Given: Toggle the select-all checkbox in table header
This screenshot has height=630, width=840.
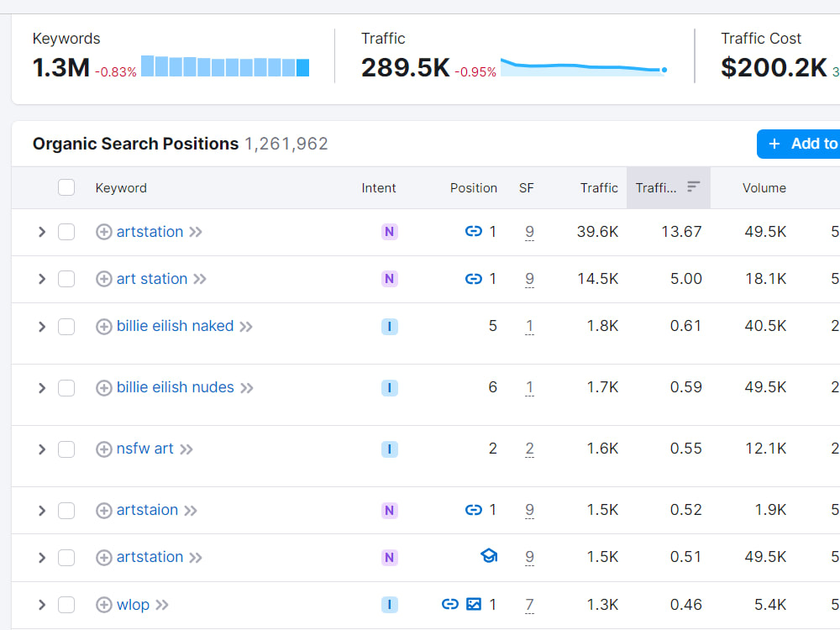Looking at the screenshot, I should point(66,187).
